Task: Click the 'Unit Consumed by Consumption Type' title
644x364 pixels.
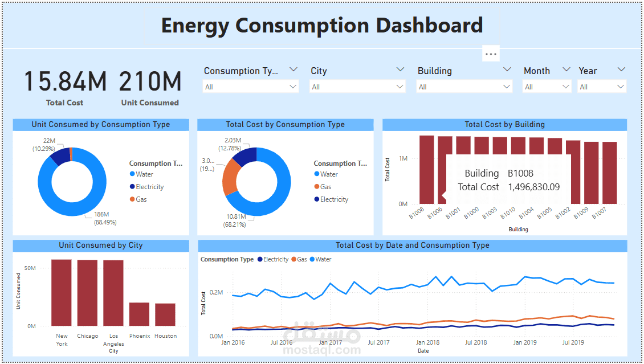Action: [x=101, y=124]
